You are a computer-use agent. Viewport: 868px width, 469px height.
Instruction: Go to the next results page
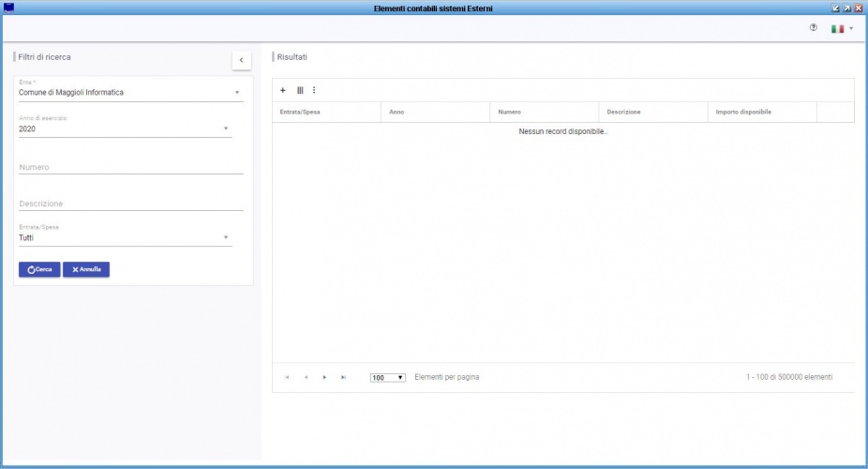[324, 377]
